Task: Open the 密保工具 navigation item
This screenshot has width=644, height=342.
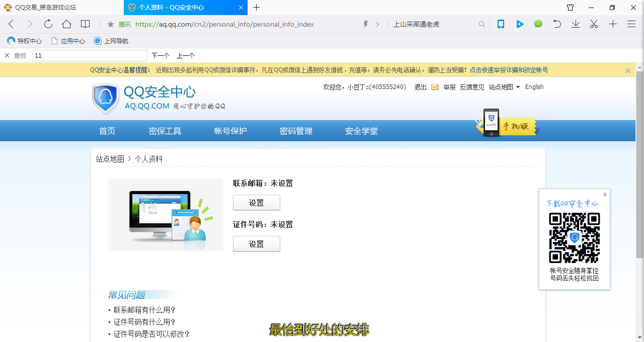Action: pos(165,131)
